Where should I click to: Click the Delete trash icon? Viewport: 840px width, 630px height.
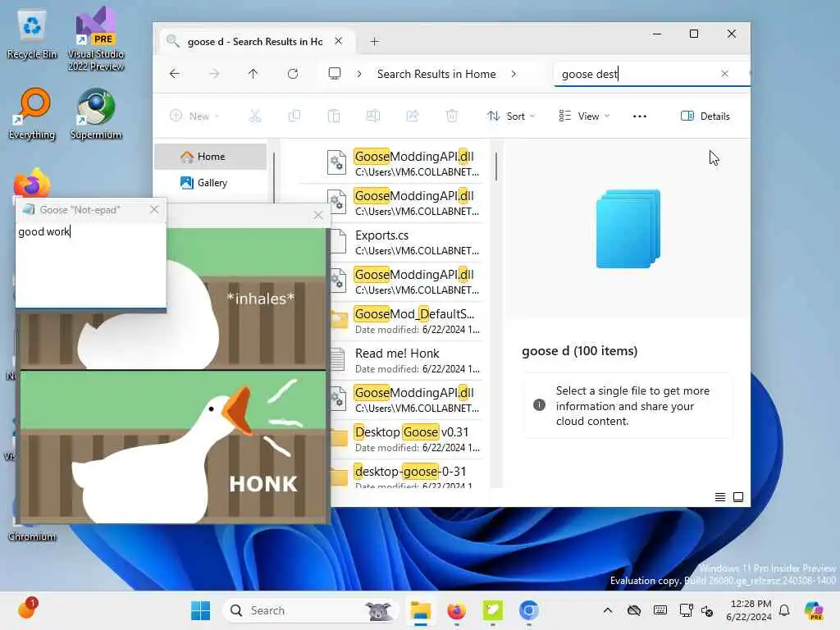tap(452, 116)
